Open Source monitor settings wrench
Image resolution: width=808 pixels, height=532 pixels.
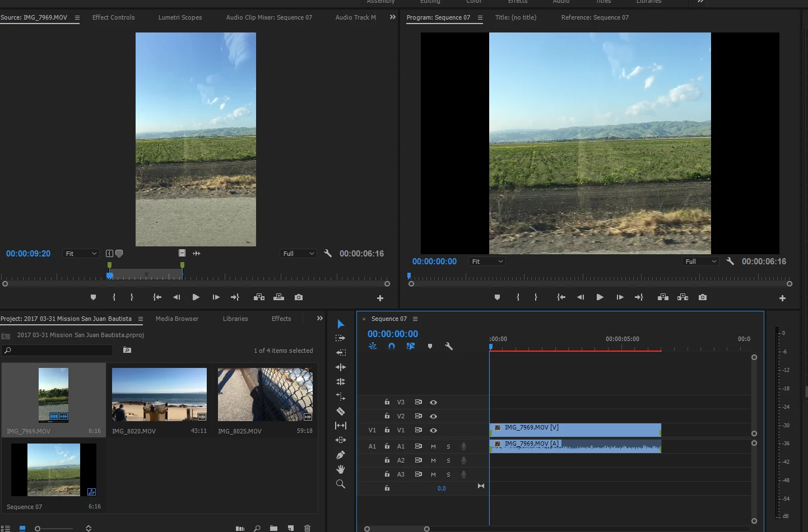click(x=328, y=253)
